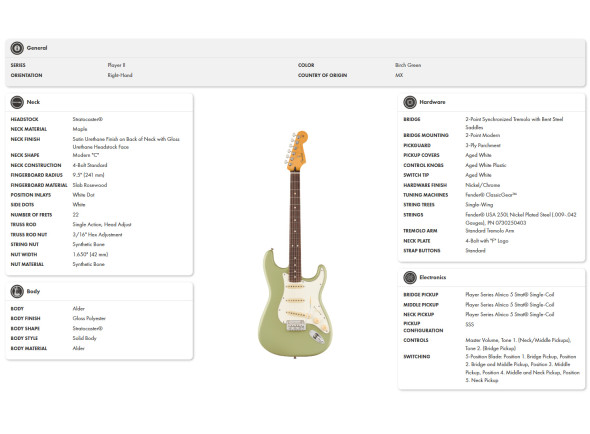Image resolution: width=590 pixels, height=434 pixels.
Task: Click the Right-Hand orientation value
Action: point(120,75)
